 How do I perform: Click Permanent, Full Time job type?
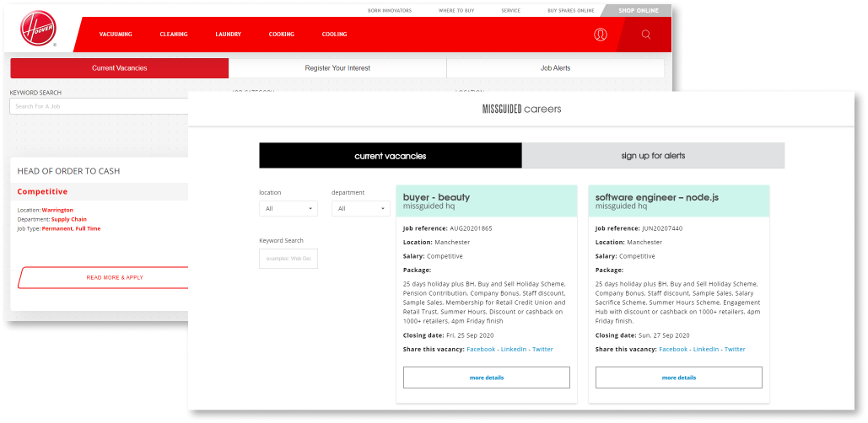(x=72, y=228)
